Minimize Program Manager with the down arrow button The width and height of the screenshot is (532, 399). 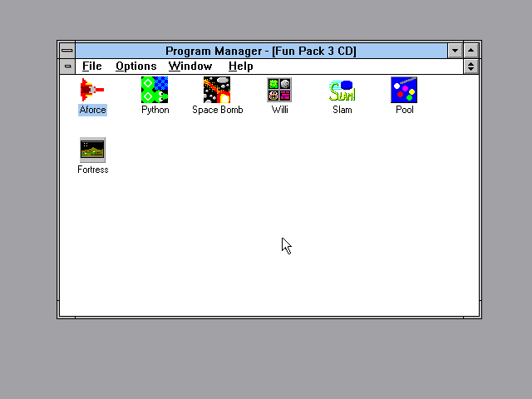click(x=455, y=51)
